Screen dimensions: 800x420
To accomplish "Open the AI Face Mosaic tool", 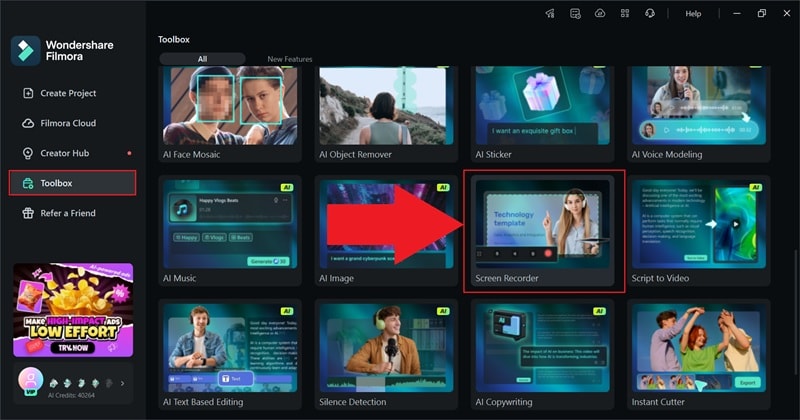I will [x=230, y=113].
